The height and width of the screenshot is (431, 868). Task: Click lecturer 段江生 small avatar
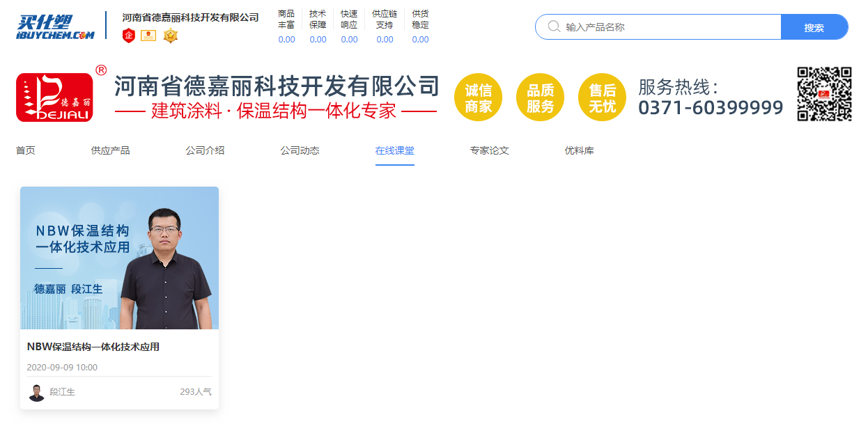(x=36, y=392)
